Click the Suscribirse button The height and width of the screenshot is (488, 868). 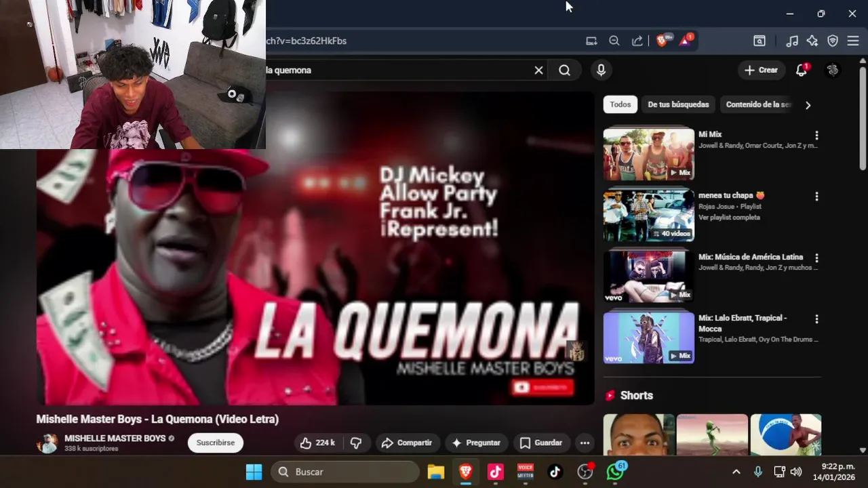216,443
